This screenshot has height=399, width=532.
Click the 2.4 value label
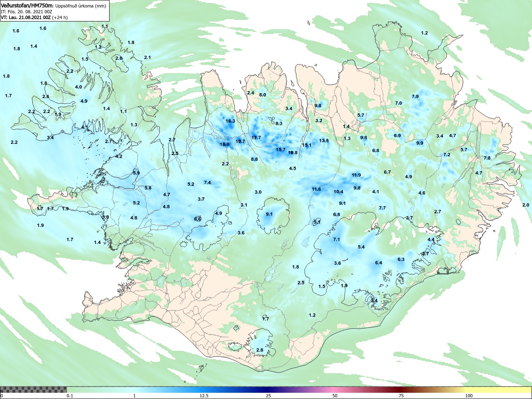click(x=251, y=93)
